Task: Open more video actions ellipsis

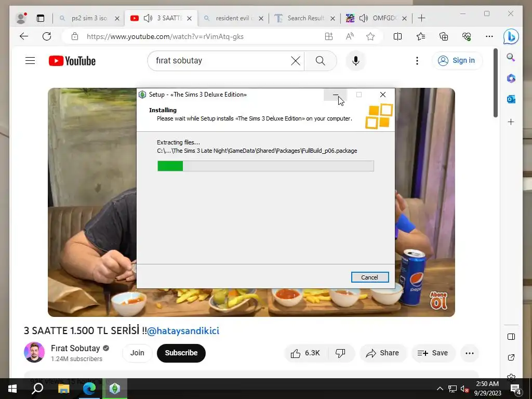Action: point(470,353)
